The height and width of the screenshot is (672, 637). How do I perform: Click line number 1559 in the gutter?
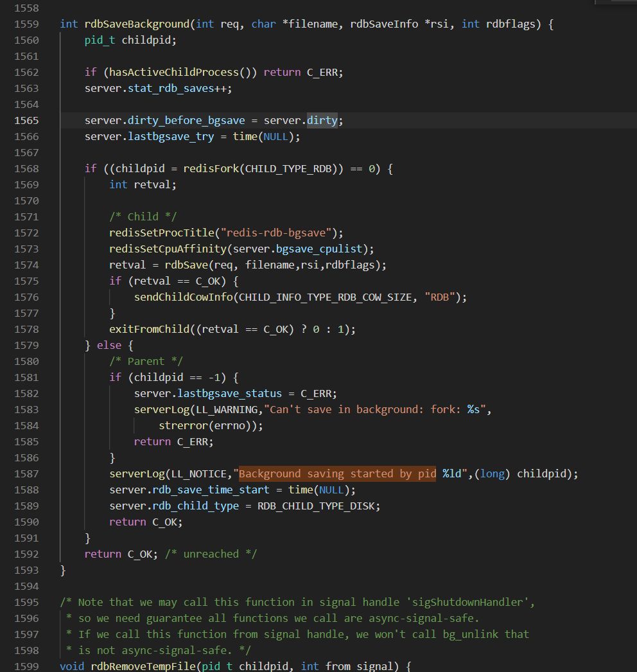[x=26, y=24]
